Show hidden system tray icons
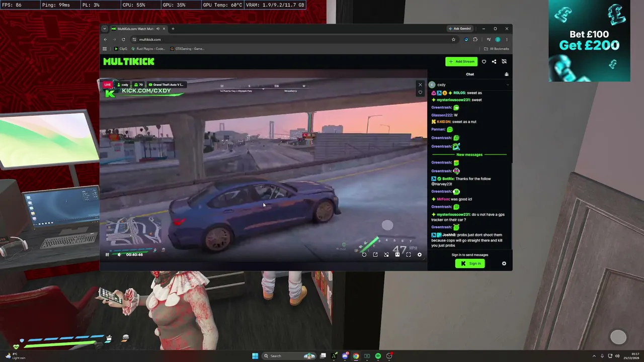Viewport: 644px width, 362px height. pyautogui.click(x=594, y=356)
